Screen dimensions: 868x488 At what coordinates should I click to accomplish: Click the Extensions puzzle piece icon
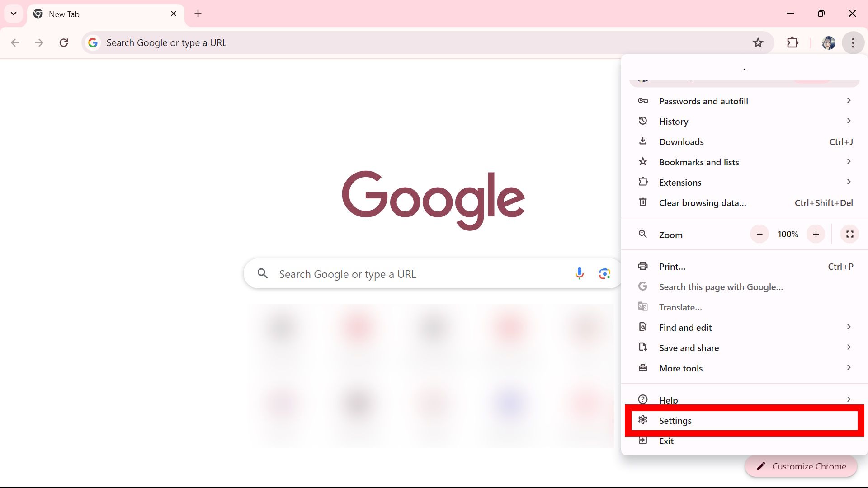coord(793,42)
